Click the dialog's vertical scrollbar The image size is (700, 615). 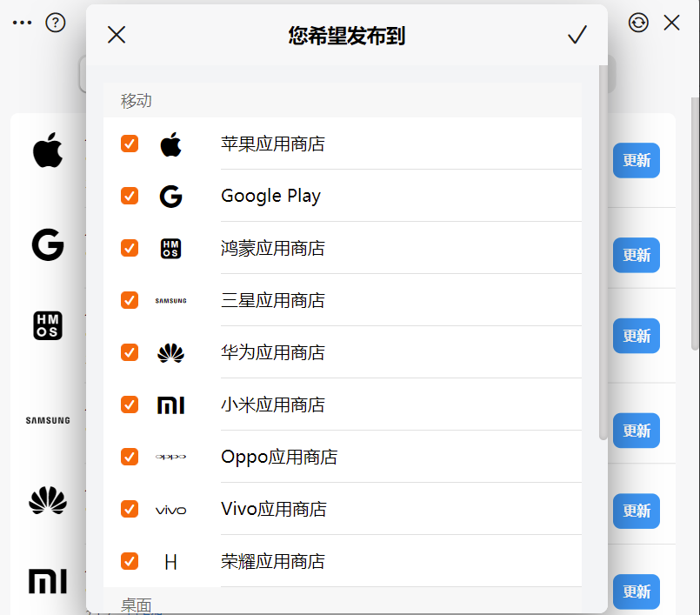click(603, 252)
